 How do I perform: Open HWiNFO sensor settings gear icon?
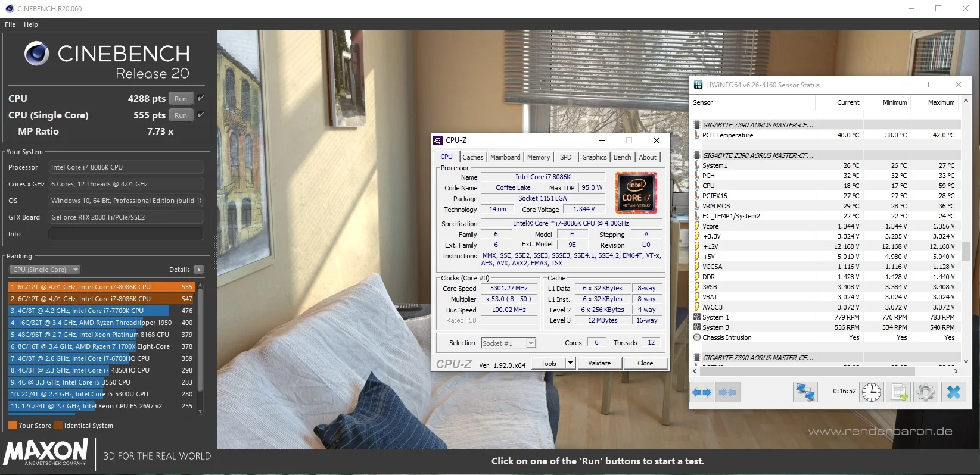pyautogui.click(x=926, y=392)
